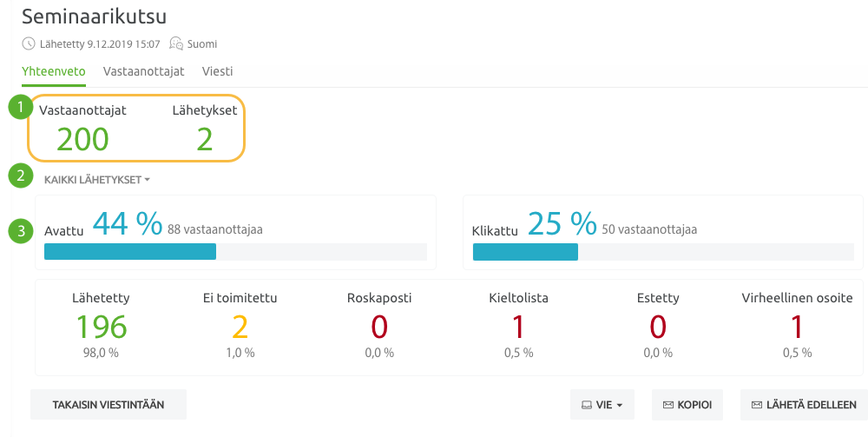Open the Yhteenveto tab
The image size is (868, 437).
[54, 71]
